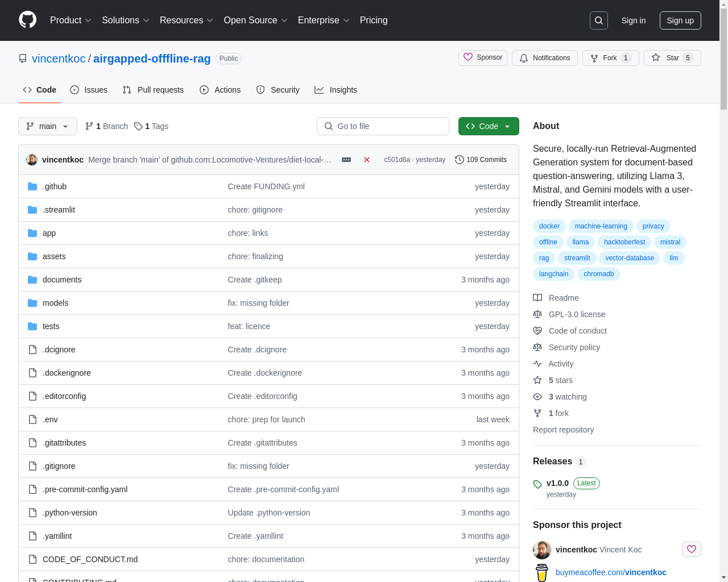
Task: Switch to the Issues tab
Action: pos(89,90)
